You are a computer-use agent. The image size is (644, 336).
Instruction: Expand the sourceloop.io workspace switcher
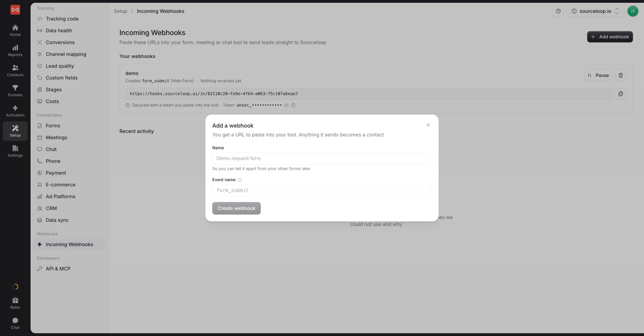[595, 11]
